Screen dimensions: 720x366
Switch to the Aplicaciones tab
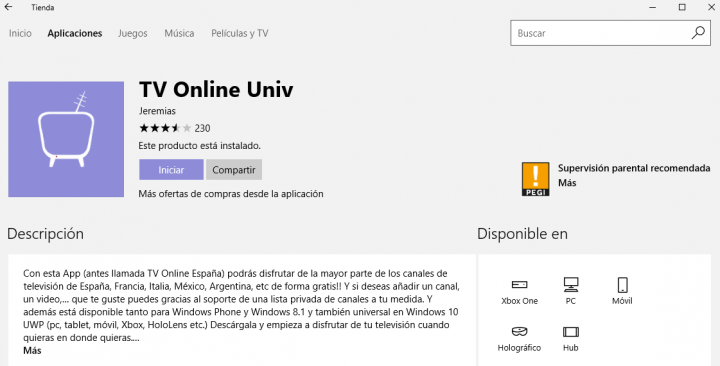click(75, 33)
